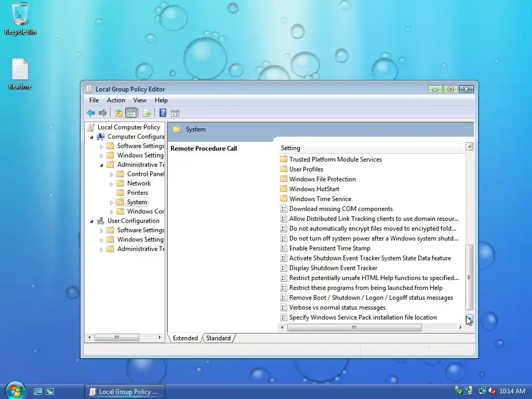This screenshot has height=399, width=532.
Task: Select Specify Windows Service Pack installation file location
Action: pos(363,317)
